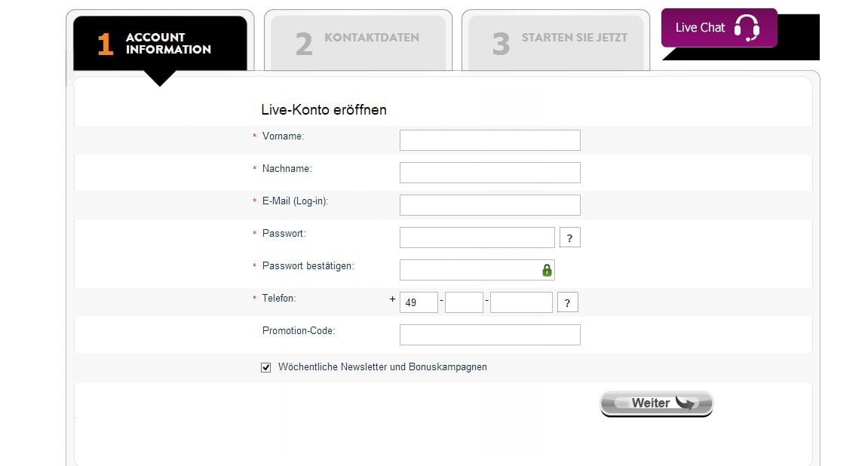Switch to the Kontaktdaten step tab
Viewport: 868px width, 466px height.
point(358,43)
